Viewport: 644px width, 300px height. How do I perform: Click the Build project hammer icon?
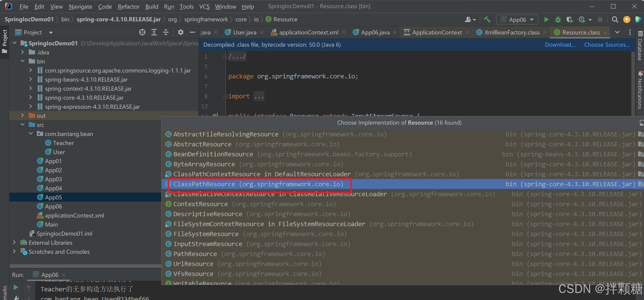click(487, 19)
